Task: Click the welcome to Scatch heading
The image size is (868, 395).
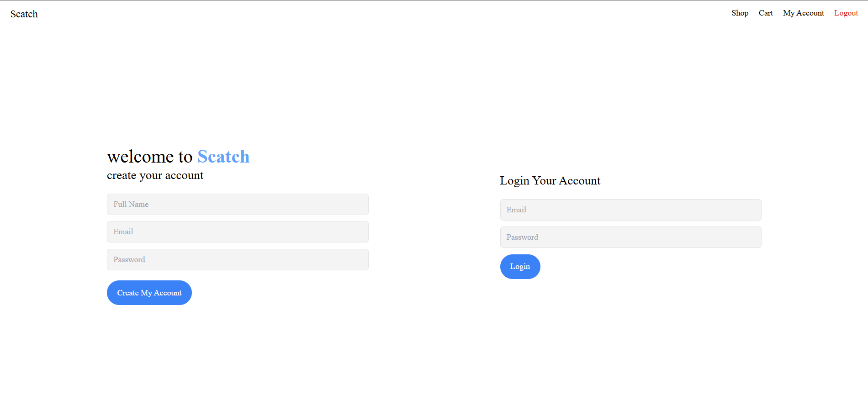Action: 178,157
